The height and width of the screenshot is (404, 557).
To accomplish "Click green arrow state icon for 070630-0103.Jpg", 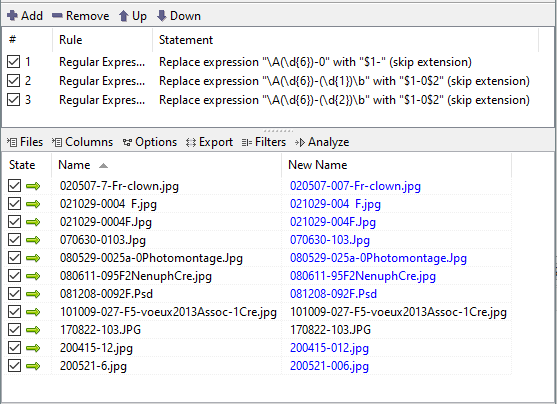I will click(x=33, y=240).
